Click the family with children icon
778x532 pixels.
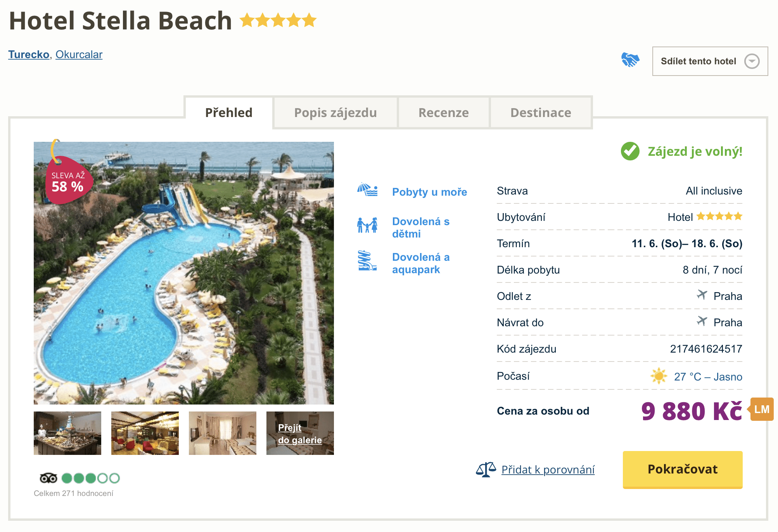pyautogui.click(x=367, y=225)
